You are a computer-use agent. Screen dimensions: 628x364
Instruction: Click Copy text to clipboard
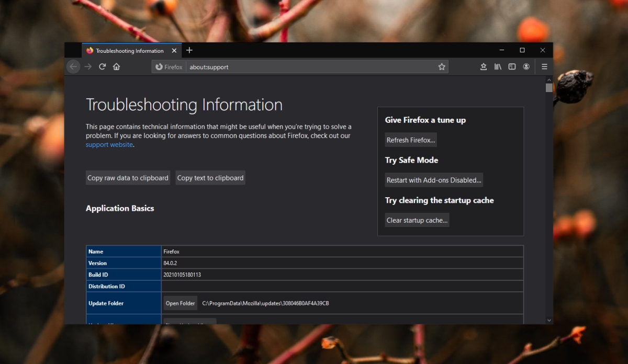[x=210, y=178]
